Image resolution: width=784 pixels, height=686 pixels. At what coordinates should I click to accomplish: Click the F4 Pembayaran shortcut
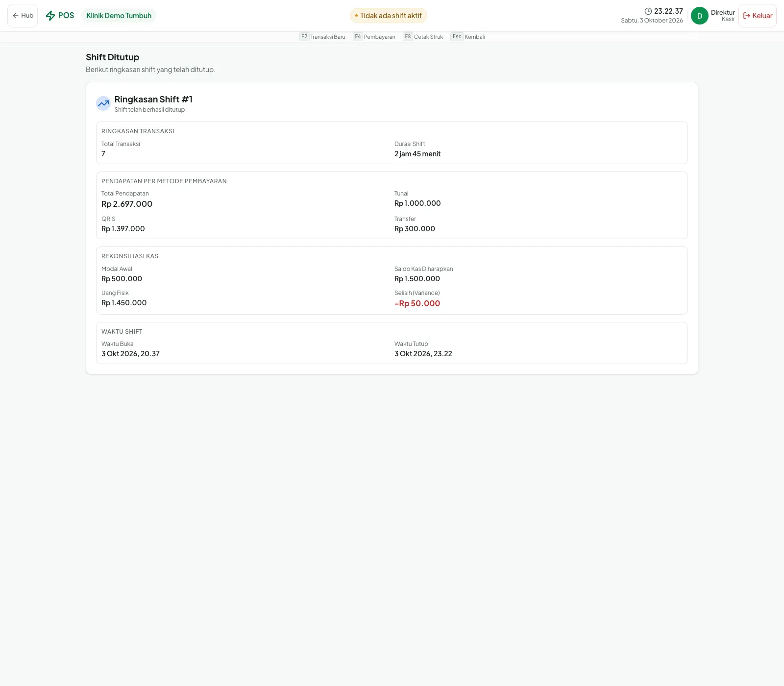374,37
